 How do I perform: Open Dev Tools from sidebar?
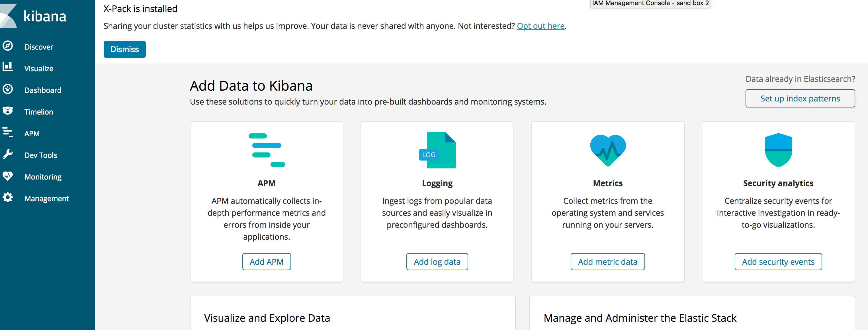(x=41, y=155)
